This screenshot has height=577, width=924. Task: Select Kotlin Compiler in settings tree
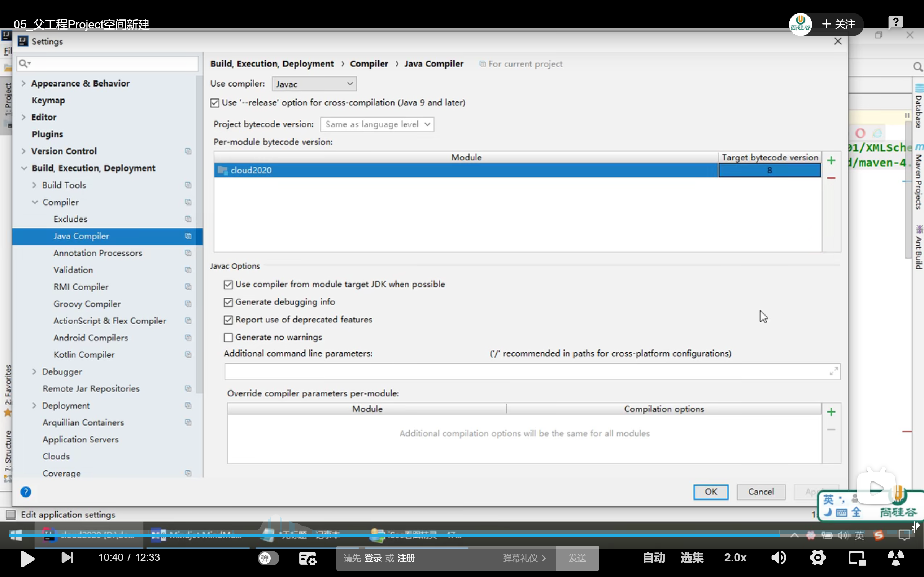[84, 354]
